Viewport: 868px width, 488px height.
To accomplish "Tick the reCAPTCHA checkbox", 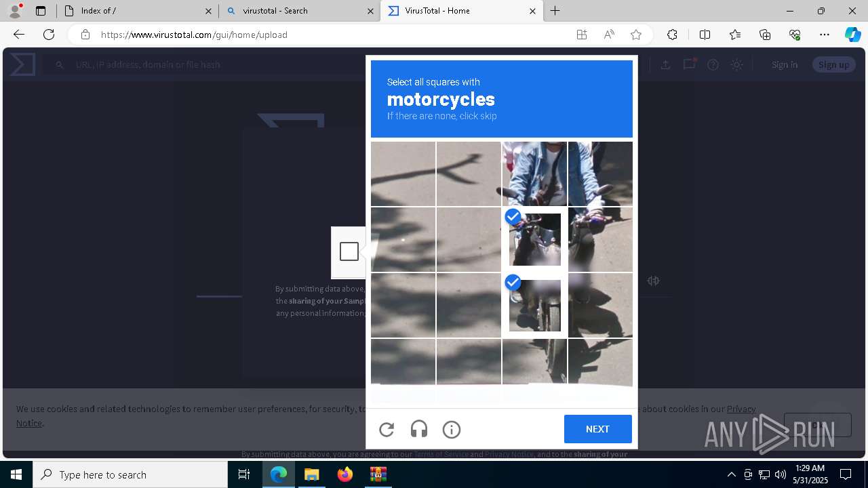I will point(349,251).
